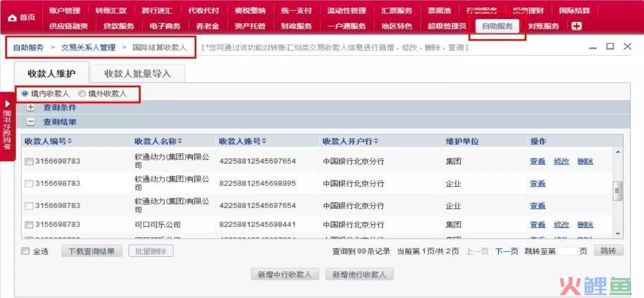Open the 资产托管 menu
644x298 pixels.
(250, 26)
